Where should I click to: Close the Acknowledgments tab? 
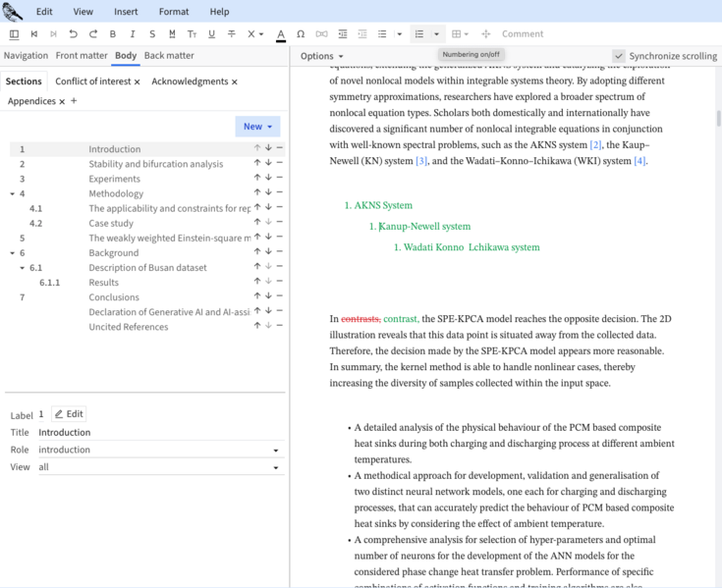click(x=235, y=81)
